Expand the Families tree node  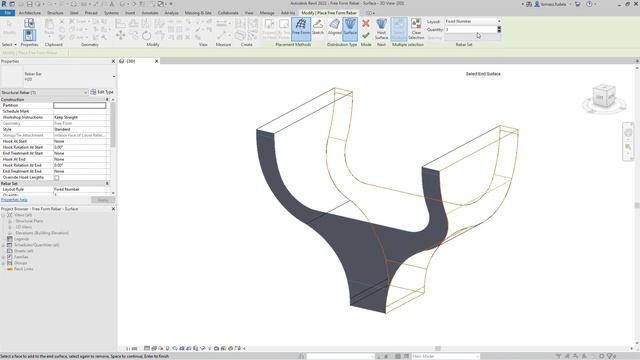click(x=3, y=257)
